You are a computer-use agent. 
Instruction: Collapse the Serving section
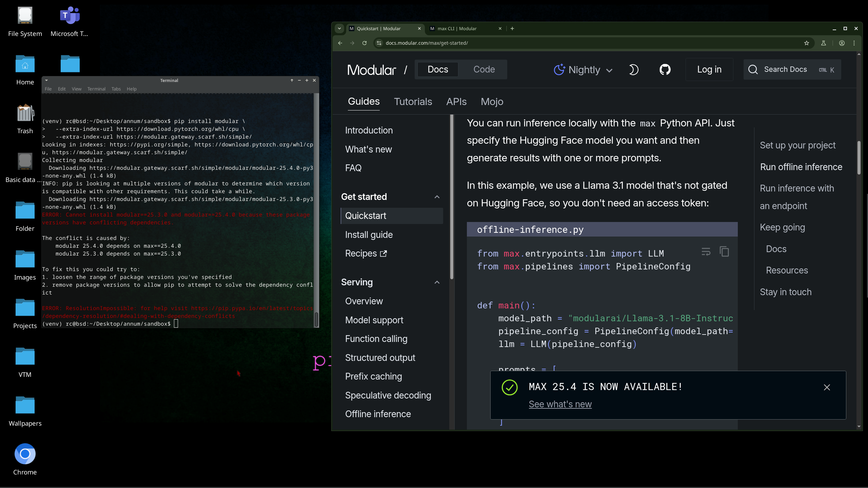[437, 282]
